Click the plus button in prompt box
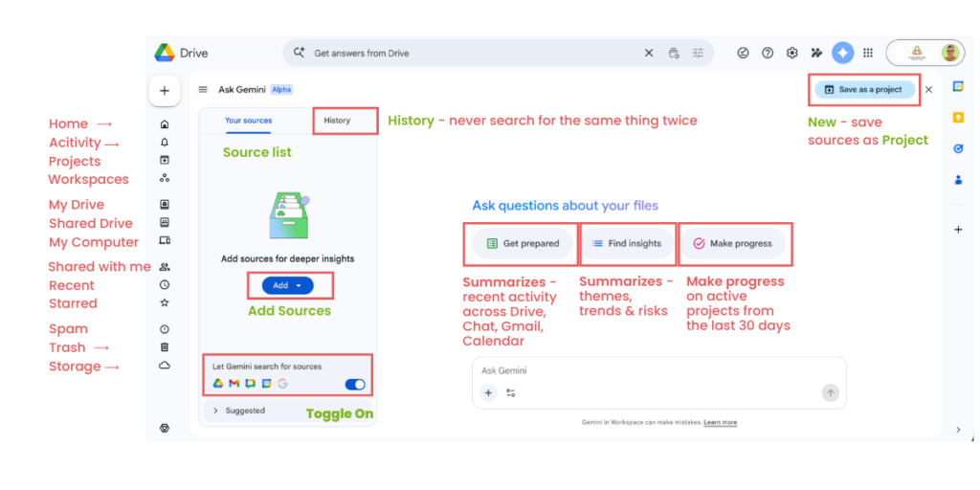Screen dimensions: 980x490 pos(489,393)
